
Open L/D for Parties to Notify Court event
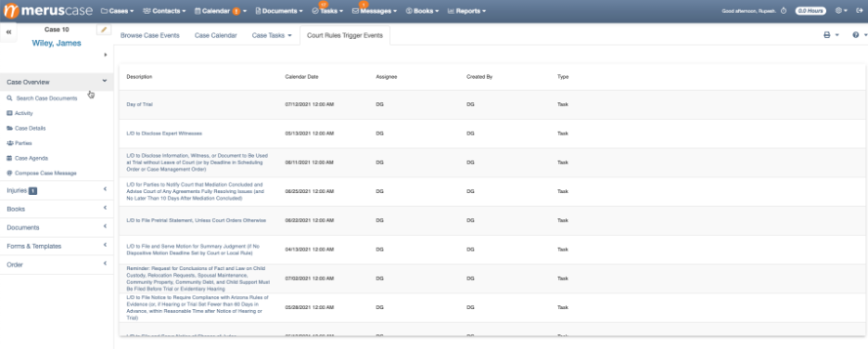[x=195, y=191]
